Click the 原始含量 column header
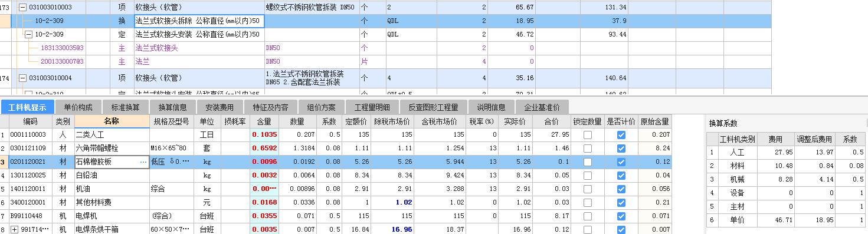868x234 pixels. [654, 121]
